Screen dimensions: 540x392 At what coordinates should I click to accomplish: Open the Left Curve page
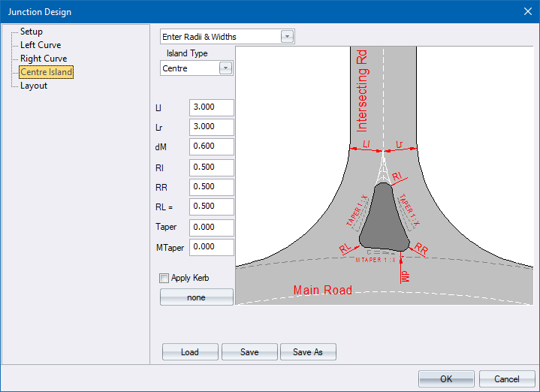pyautogui.click(x=41, y=45)
